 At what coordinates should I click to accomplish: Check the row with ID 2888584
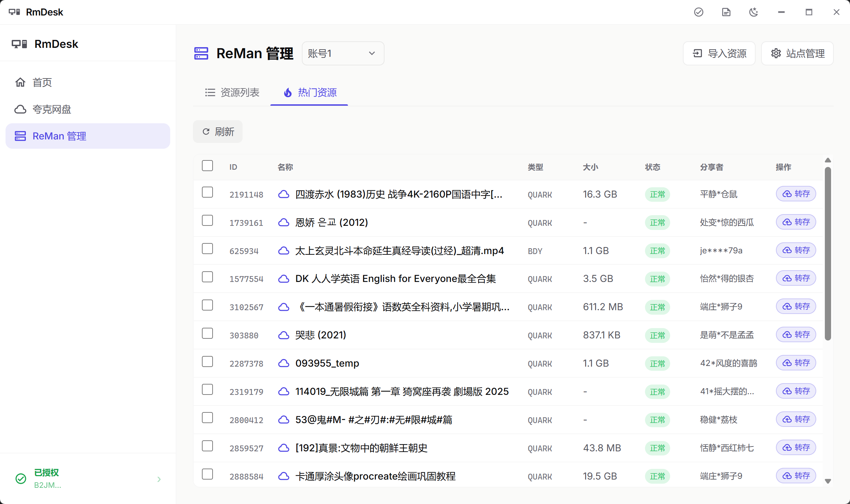click(207, 474)
